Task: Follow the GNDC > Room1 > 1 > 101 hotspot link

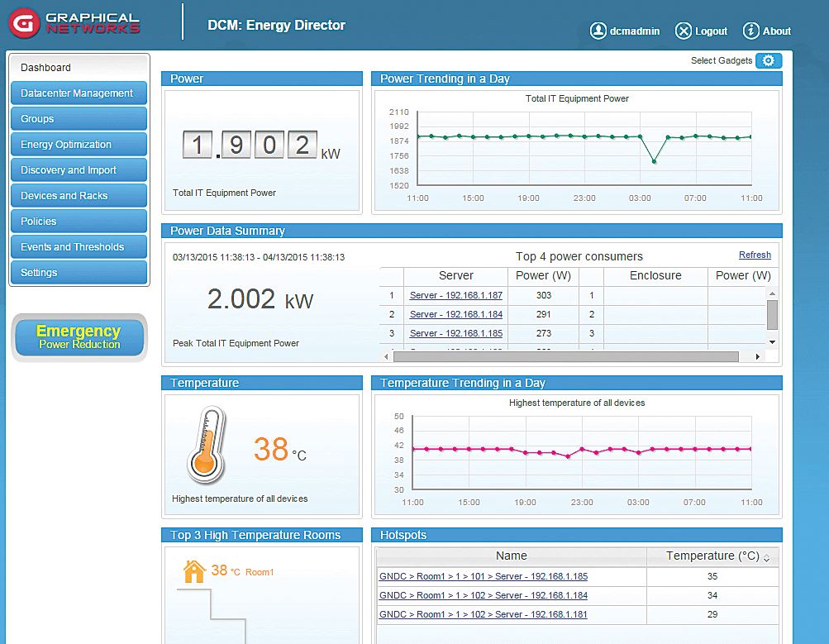Action: pyautogui.click(x=483, y=576)
